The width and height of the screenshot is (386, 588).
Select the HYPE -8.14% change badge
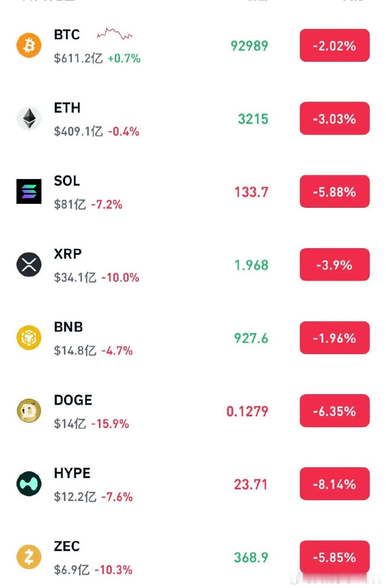(335, 484)
